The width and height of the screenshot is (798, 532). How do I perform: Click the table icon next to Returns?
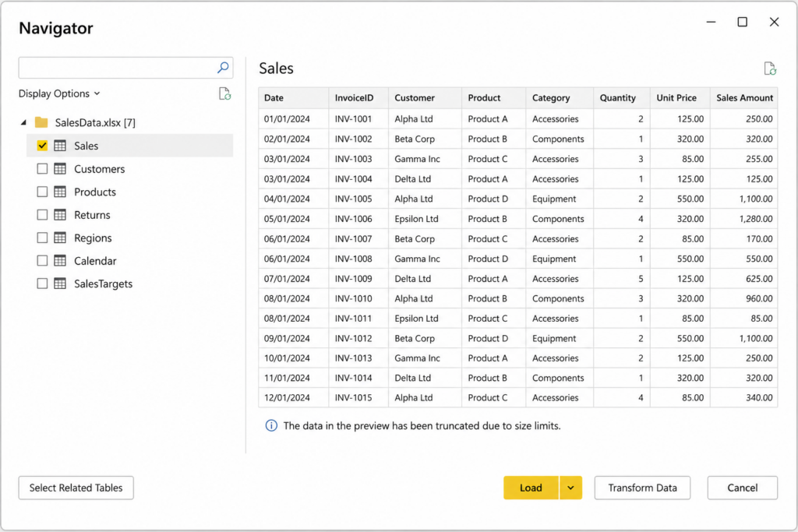tap(60, 215)
